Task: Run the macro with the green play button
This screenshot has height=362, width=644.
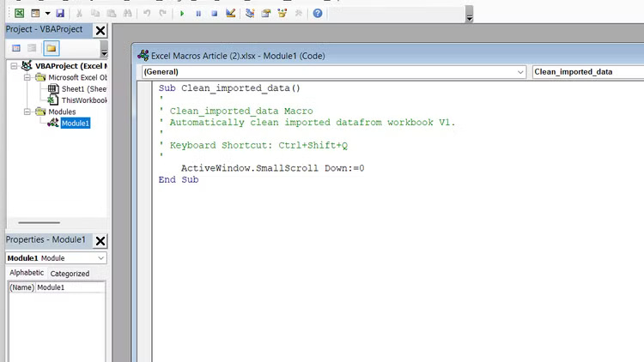Action: [182, 14]
